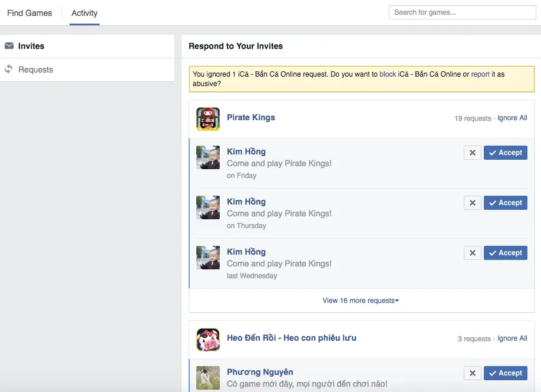Click the report link in yellow notice
The height and width of the screenshot is (392, 541).
point(480,74)
